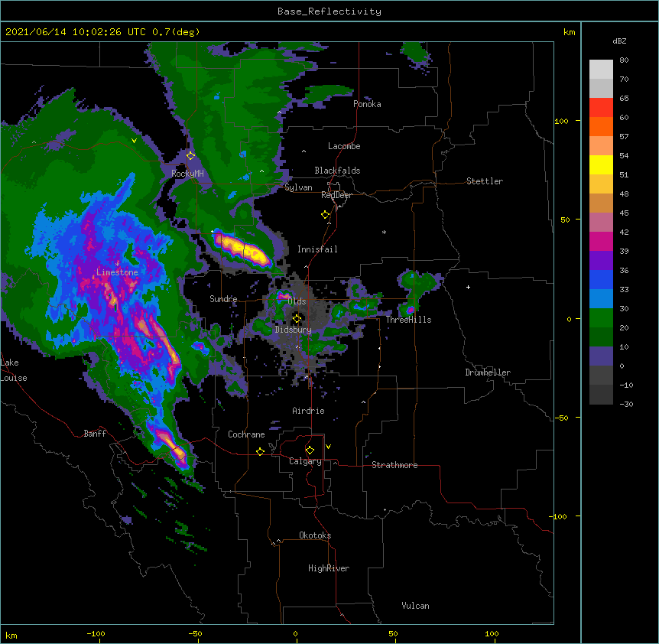The width and height of the screenshot is (659, 644).
Task: Click the Sylvan label
Action: tap(298, 187)
